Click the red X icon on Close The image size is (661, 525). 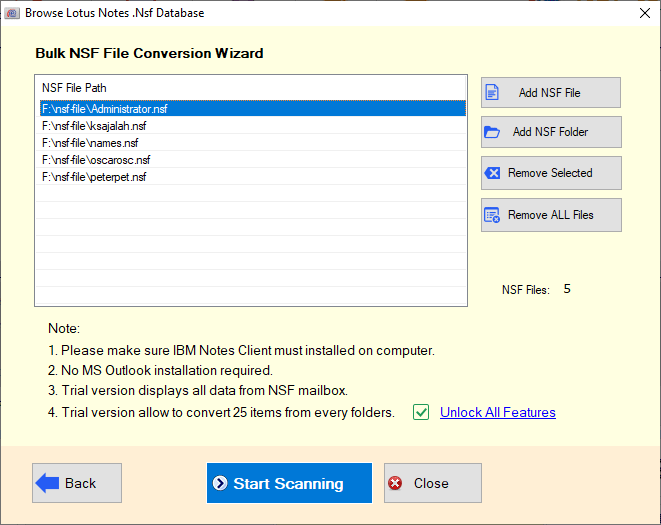tap(396, 483)
